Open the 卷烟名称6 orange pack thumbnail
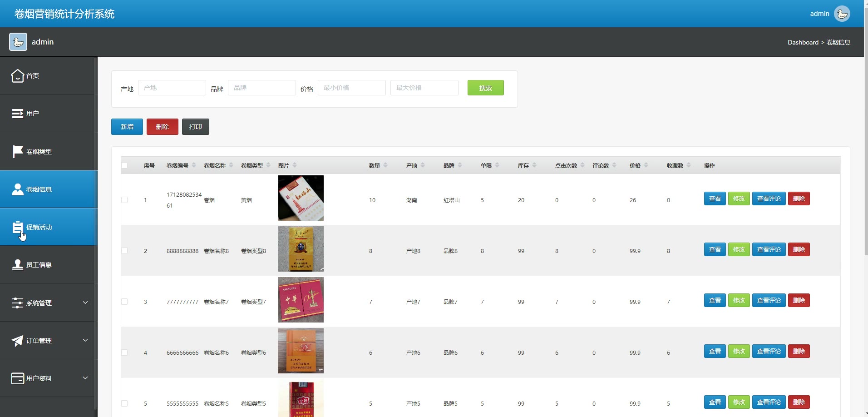Image resolution: width=868 pixels, height=417 pixels. pyautogui.click(x=301, y=351)
